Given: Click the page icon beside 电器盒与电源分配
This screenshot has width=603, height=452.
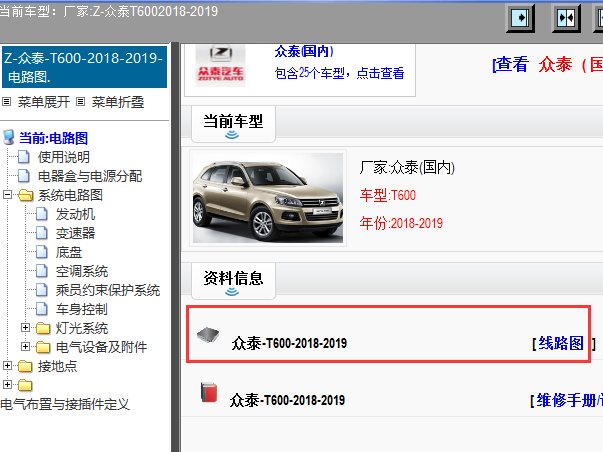Looking at the screenshot, I should point(24,176).
